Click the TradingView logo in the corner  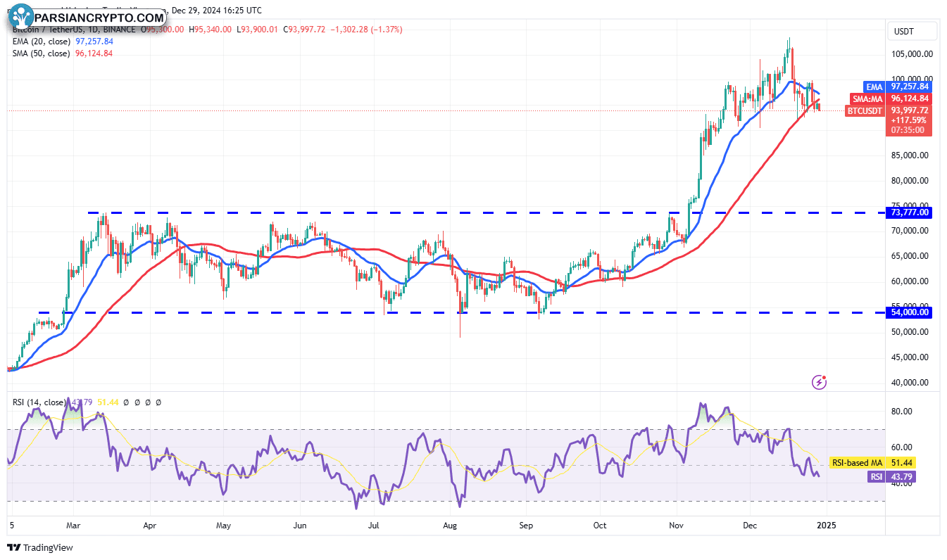[x=40, y=547]
